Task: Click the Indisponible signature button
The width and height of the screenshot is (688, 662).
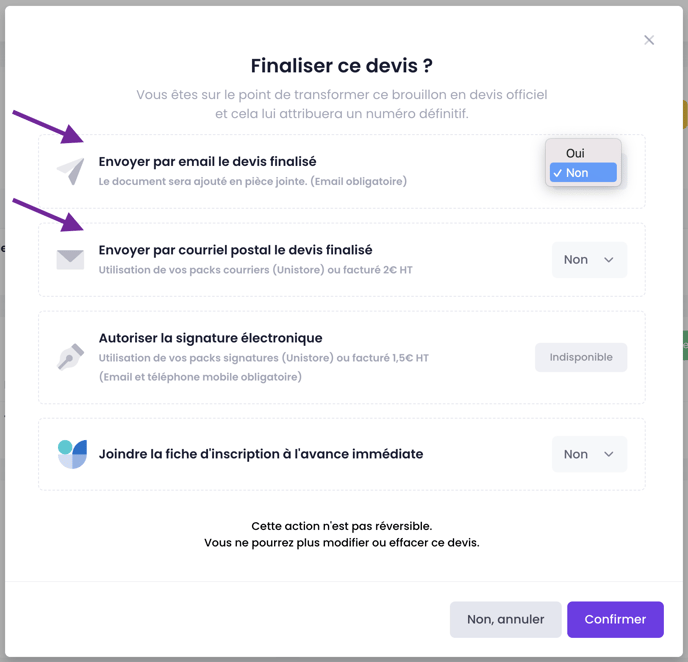Action: pos(581,357)
